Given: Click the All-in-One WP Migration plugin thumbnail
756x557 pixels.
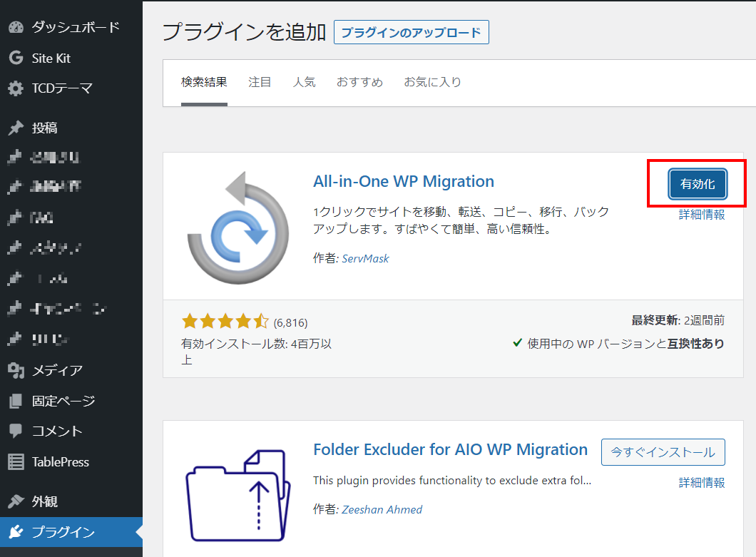Looking at the screenshot, I should click(x=236, y=226).
